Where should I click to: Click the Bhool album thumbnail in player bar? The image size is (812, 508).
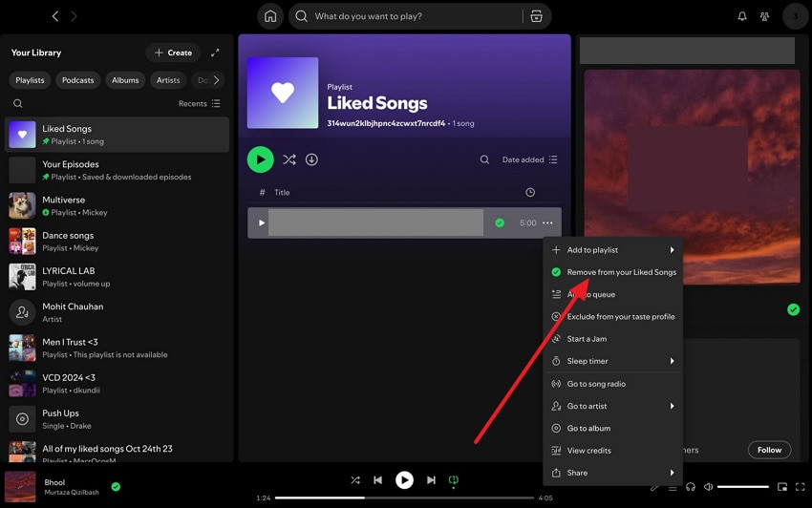pos(20,487)
